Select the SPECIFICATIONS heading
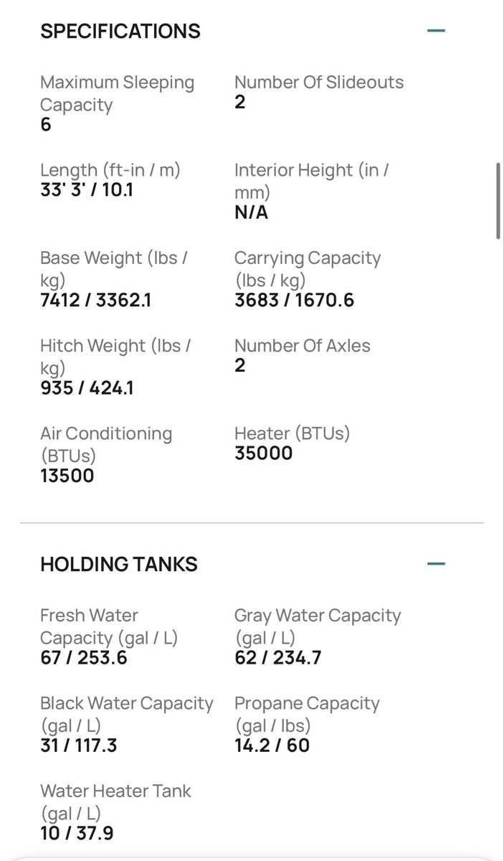Screen dimensions: 504x861 click(x=120, y=32)
